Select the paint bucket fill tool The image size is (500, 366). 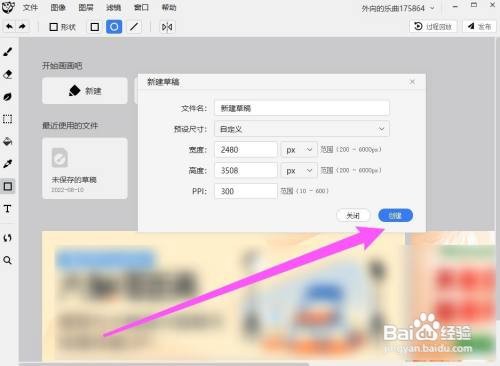coord(8,141)
